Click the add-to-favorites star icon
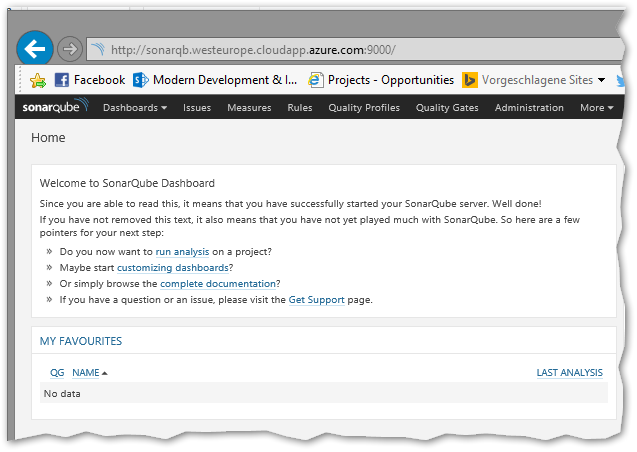 point(38,80)
